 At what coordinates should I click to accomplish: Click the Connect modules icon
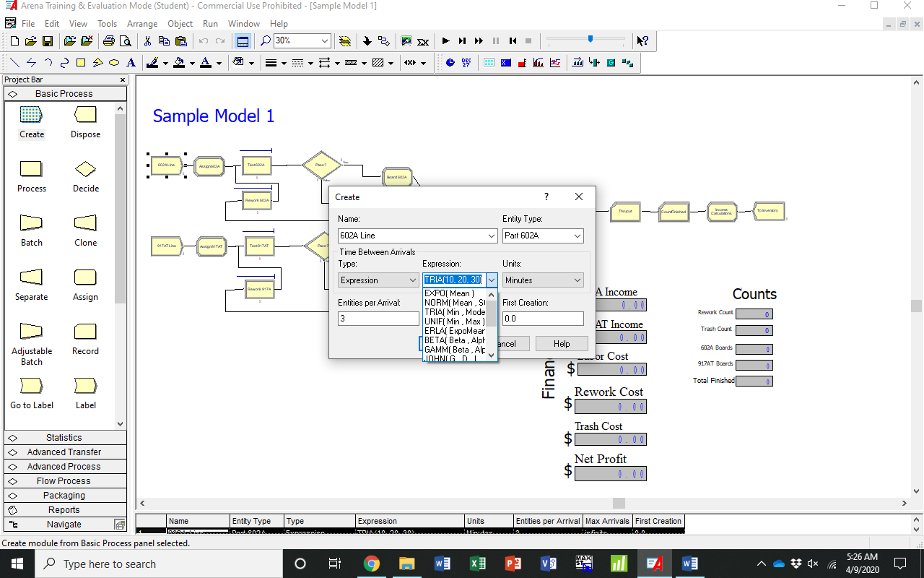pos(383,41)
